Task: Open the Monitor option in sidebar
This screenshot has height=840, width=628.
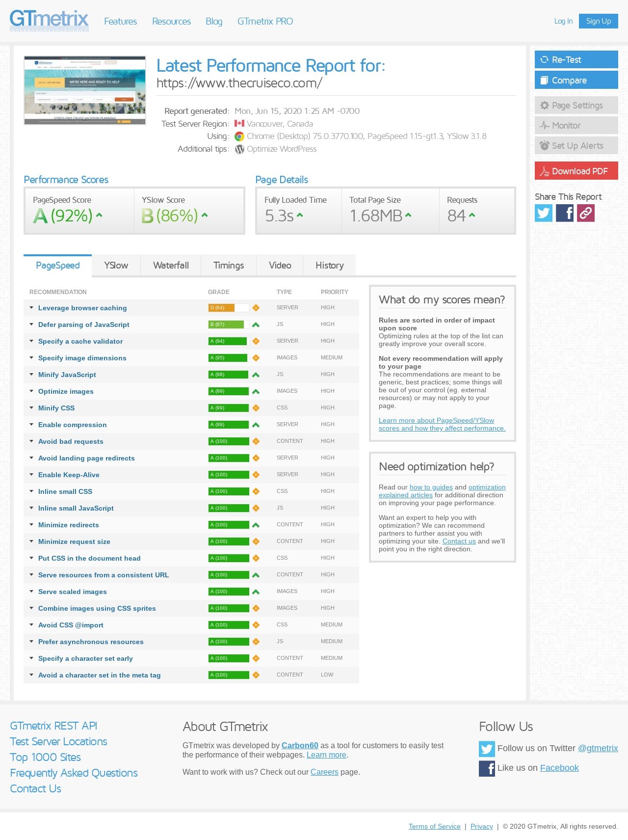Action: tap(576, 125)
